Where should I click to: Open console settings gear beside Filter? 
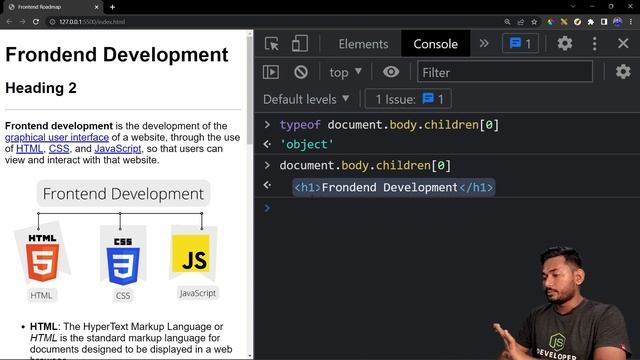(x=623, y=72)
